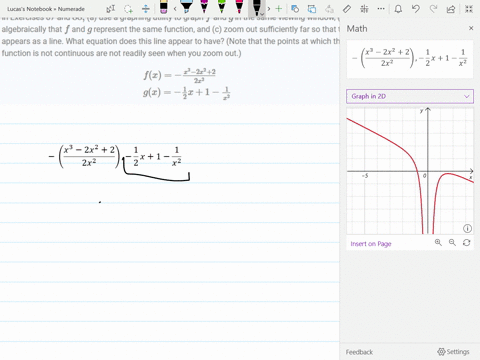480x360 pixels.
Task: Show previous pens with left chevron
Action: 175,9
